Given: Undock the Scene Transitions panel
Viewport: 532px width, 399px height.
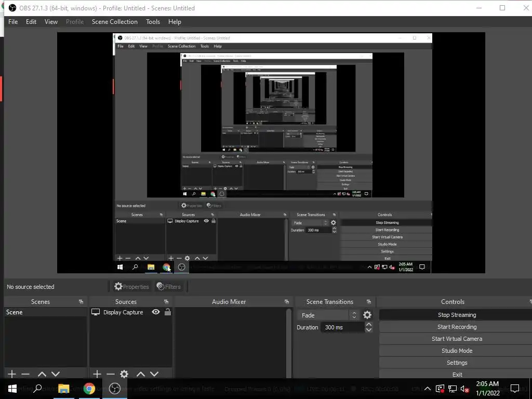Looking at the screenshot, I should 369,302.
